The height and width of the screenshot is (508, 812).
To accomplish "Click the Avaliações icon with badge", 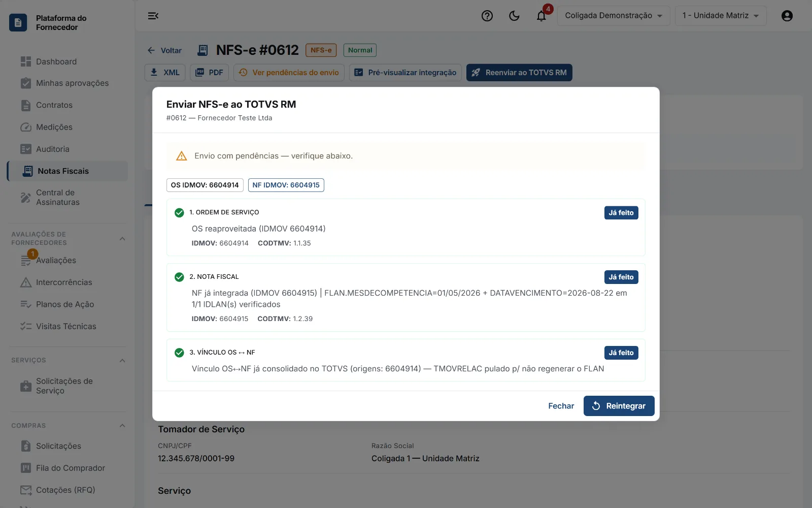I will point(26,260).
